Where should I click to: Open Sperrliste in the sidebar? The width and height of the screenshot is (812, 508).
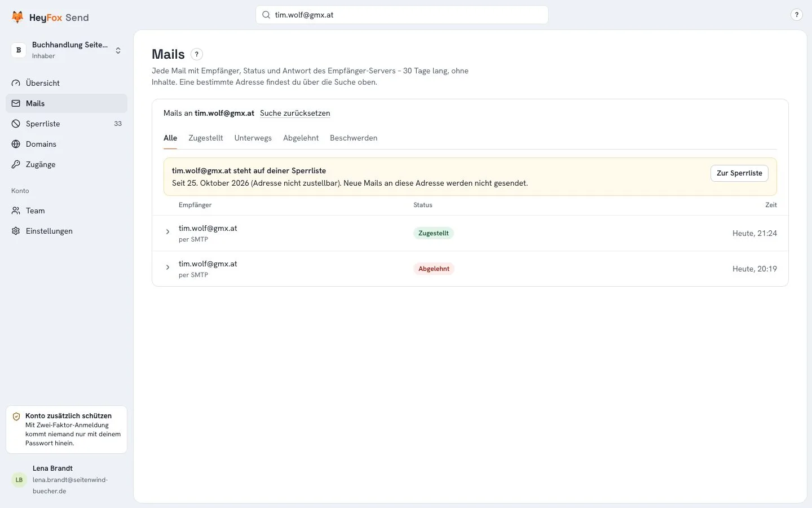click(67, 124)
